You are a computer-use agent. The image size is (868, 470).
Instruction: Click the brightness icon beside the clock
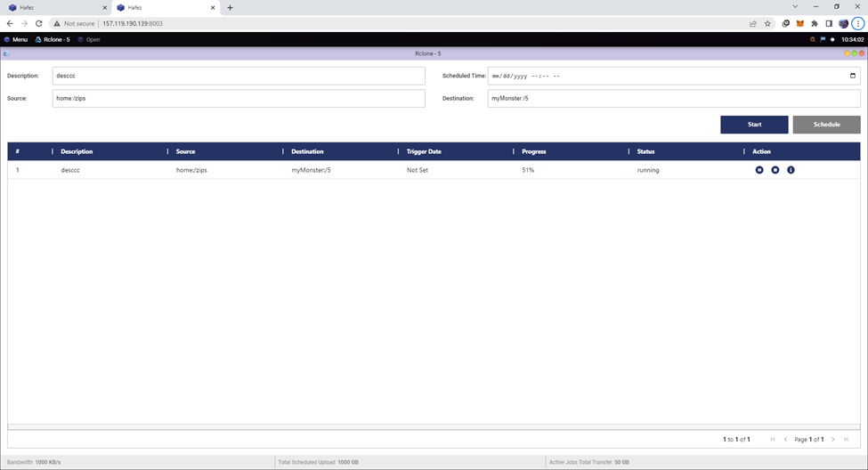click(x=832, y=39)
